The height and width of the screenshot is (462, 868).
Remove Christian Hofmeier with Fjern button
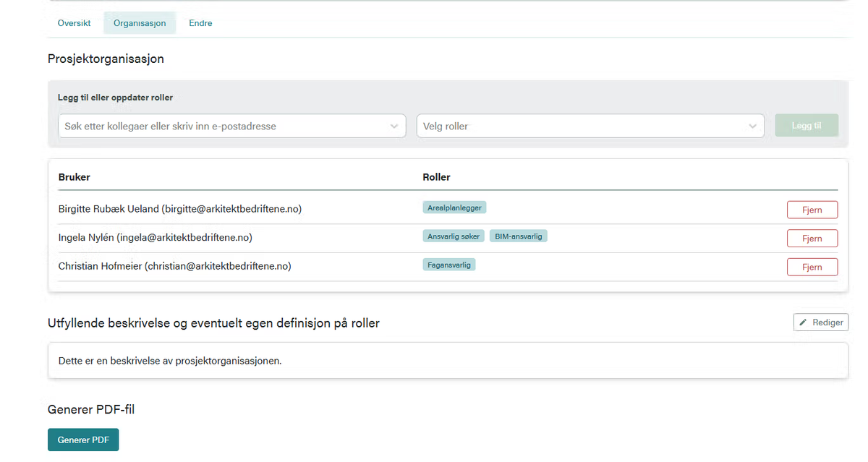point(812,267)
